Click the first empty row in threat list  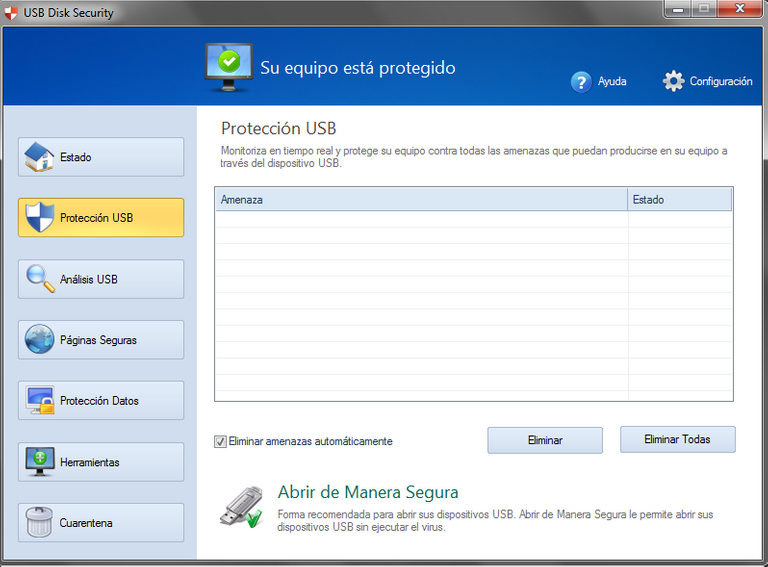point(474,219)
